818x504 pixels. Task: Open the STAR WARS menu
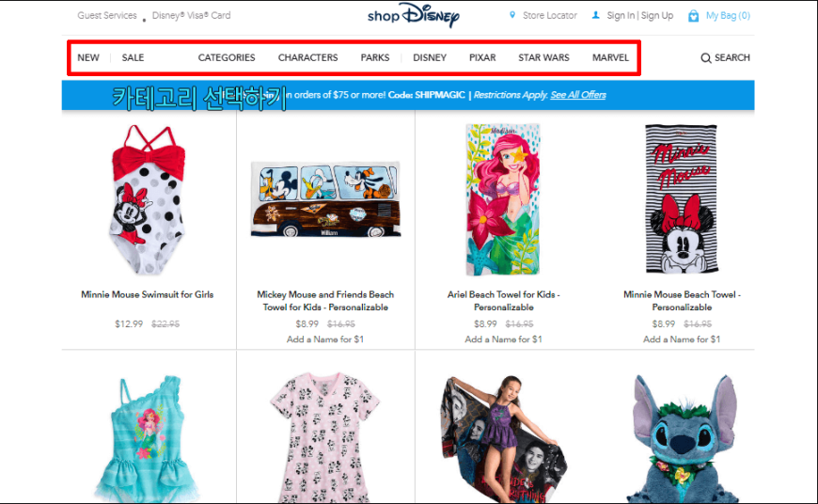point(543,57)
